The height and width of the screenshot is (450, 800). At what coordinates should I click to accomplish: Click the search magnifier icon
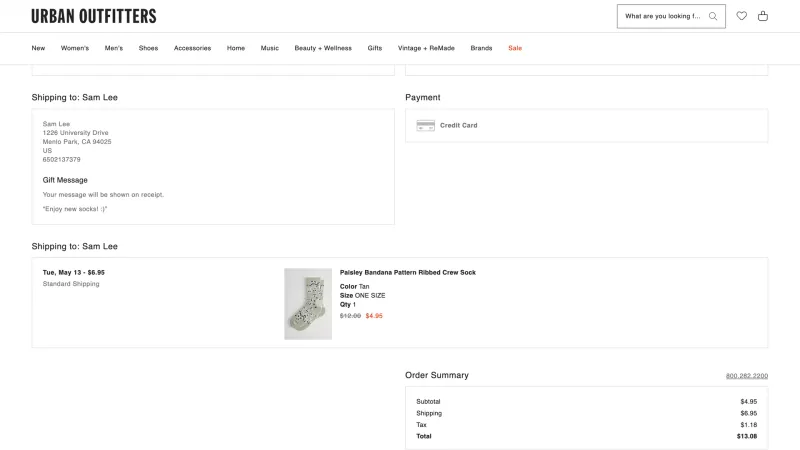(x=713, y=16)
